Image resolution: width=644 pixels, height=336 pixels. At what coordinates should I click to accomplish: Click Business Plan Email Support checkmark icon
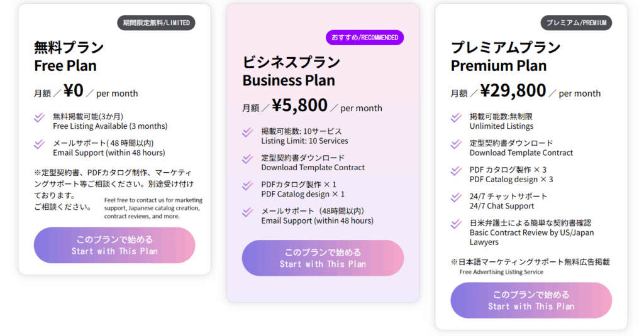(248, 212)
